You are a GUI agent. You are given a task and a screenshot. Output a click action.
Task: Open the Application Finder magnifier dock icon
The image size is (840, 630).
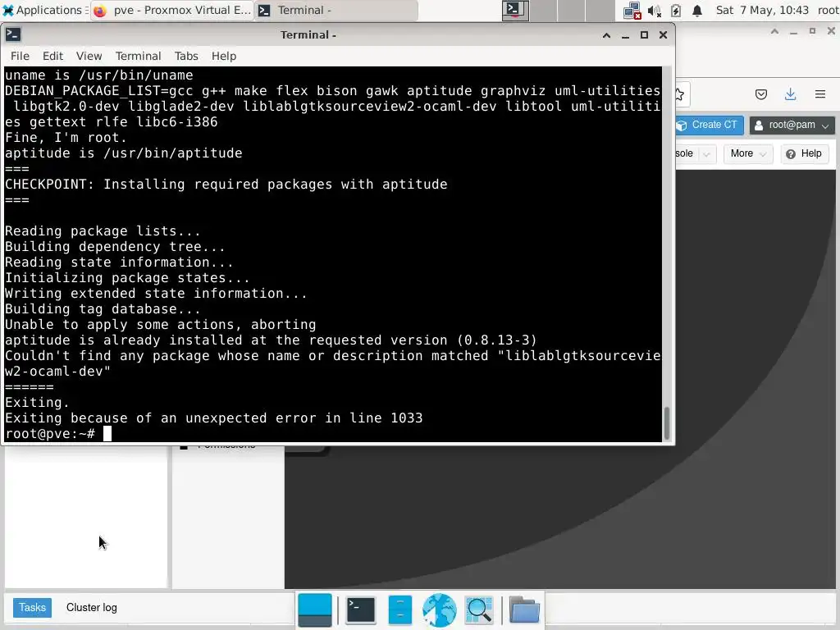click(x=479, y=609)
